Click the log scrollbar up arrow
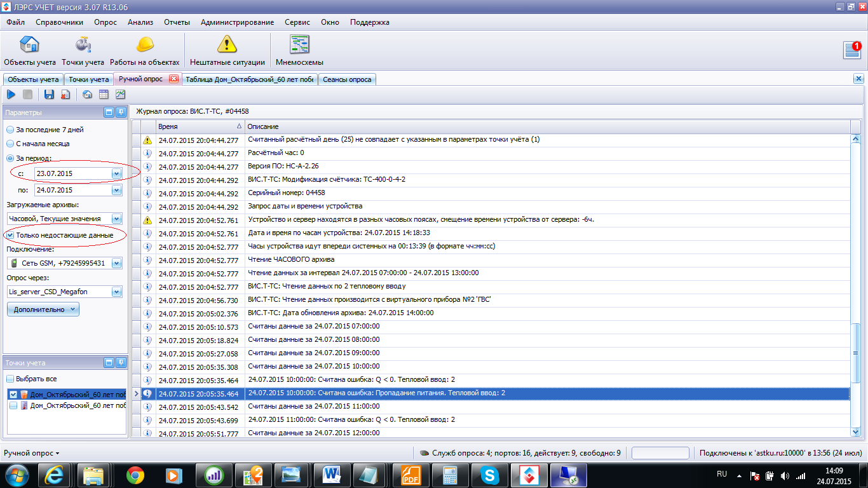This screenshot has height=488, width=868. [855, 139]
